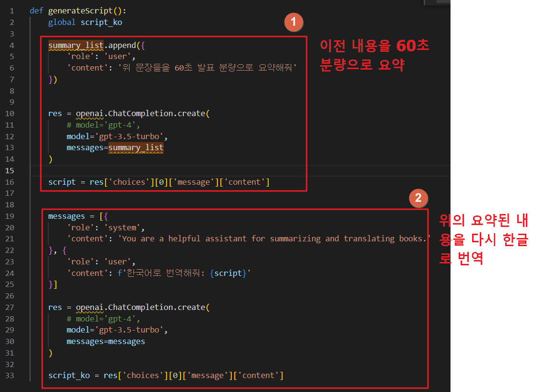Click the 'res' variable on line 10
The width and height of the screenshot is (546, 392).
tap(55, 114)
